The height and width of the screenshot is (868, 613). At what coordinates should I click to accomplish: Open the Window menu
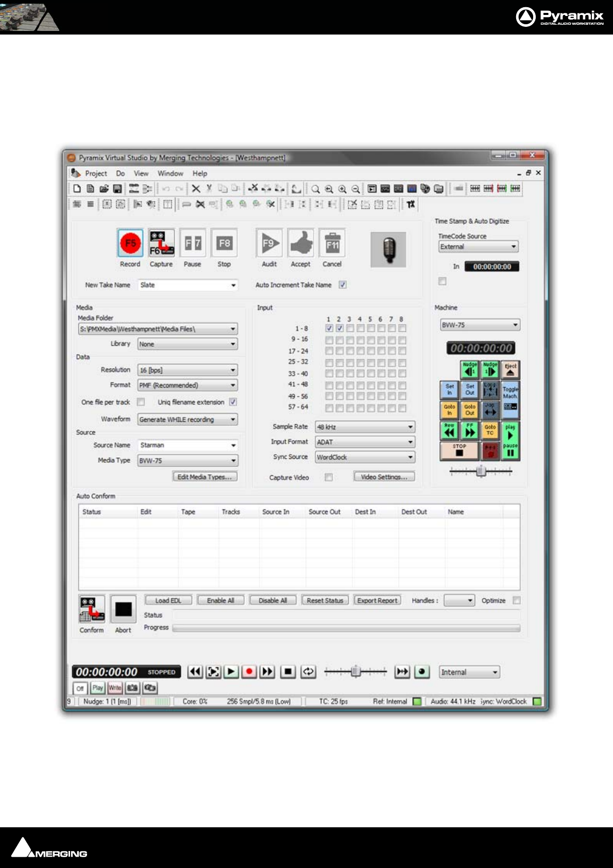[171, 173]
